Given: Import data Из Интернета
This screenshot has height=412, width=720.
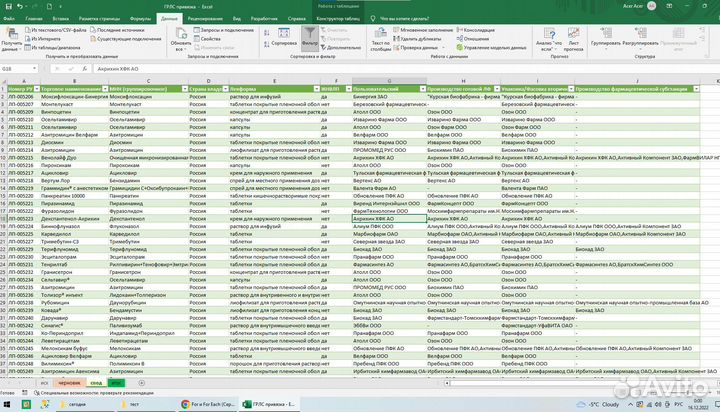Looking at the screenshot, I should [x=43, y=39].
